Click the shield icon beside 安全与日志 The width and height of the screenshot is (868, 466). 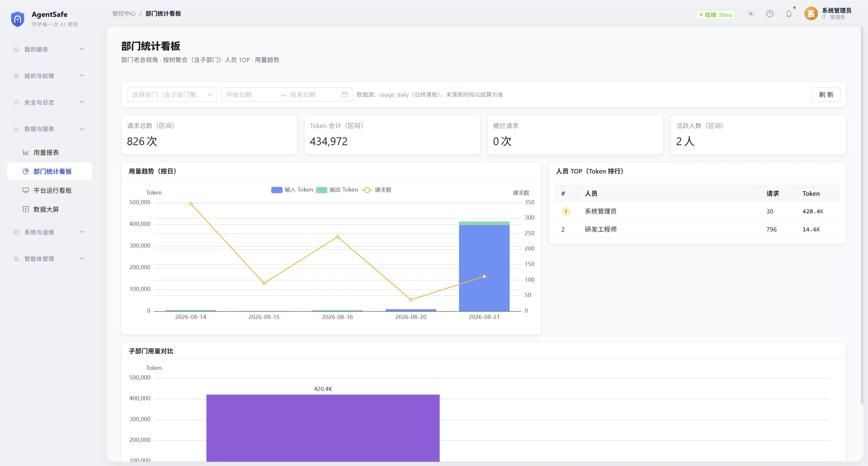click(x=16, y=102)
